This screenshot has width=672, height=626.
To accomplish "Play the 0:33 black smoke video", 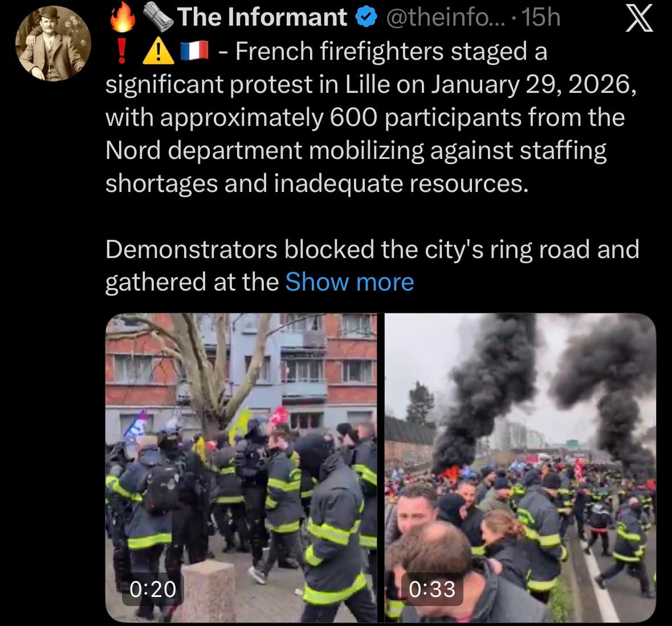I will [x=520, y=468].
